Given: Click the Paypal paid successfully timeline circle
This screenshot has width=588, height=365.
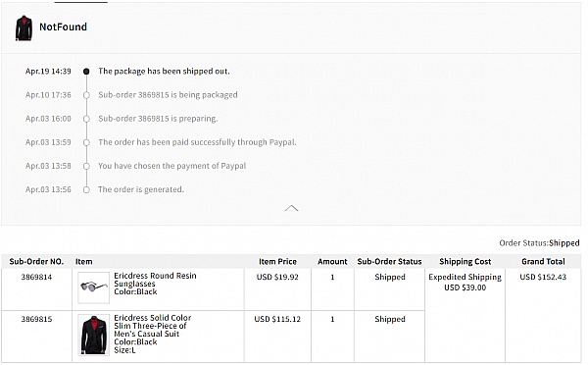Looking at the screenshot, I should [86, 142].
